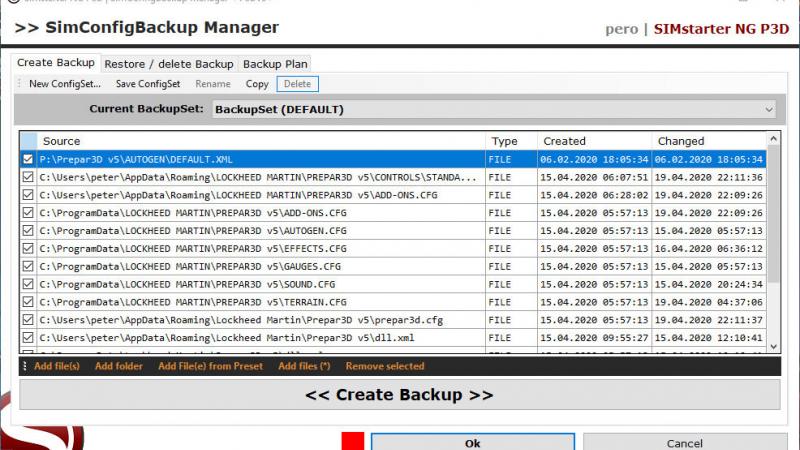The height and width of the screenshot is (450, 800).
Task: Click Add File(e) from Preset
Action: 210,366
